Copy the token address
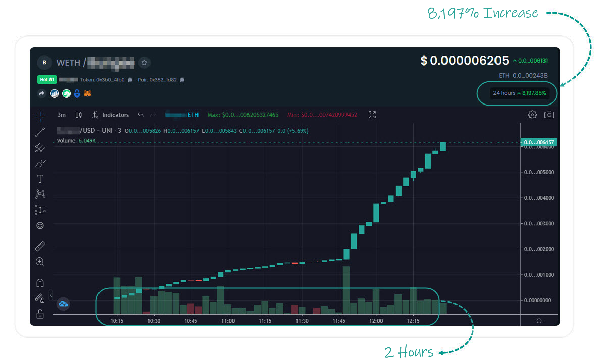The image size is (594, 364). coord(130,80)
